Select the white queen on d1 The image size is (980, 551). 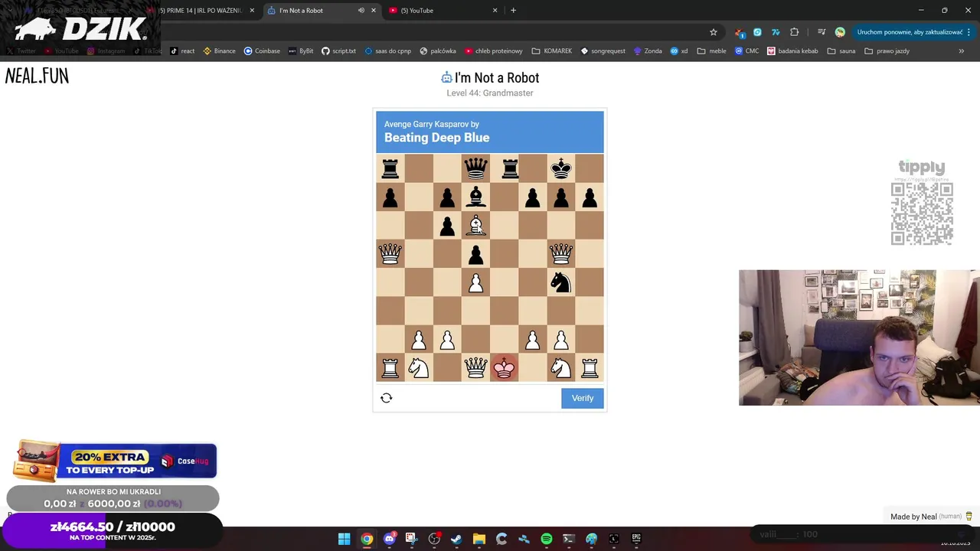click(475, 368)
